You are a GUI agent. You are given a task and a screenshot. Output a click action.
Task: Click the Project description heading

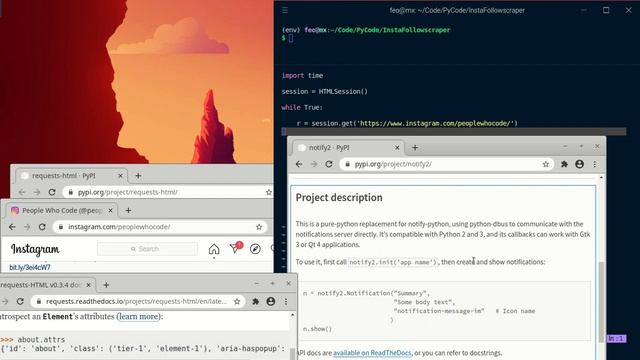tap(339, 198)
